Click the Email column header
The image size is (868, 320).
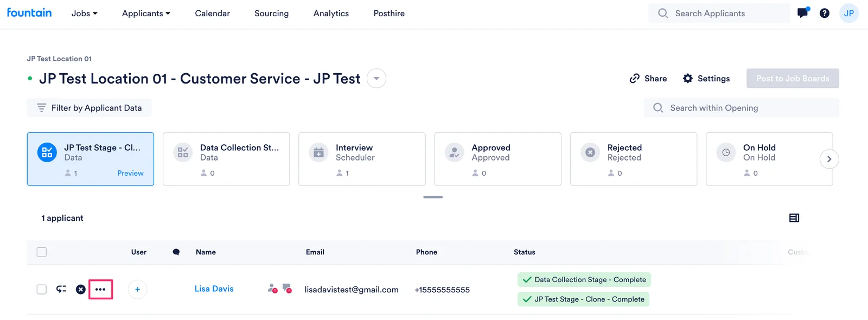(315, 252)
